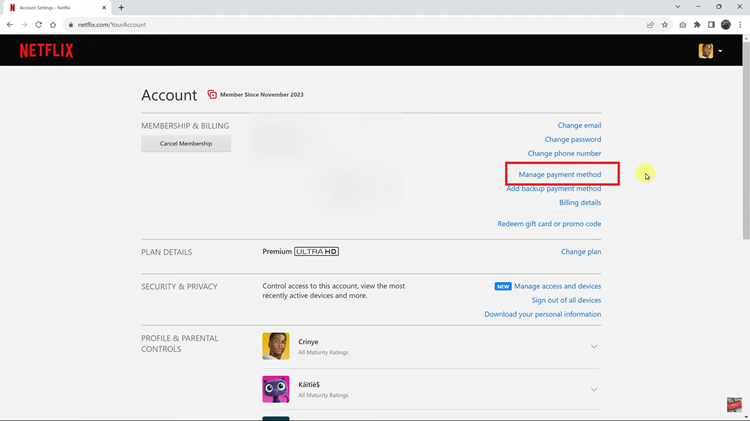Click the Member Since badge icon

[212, 95]
